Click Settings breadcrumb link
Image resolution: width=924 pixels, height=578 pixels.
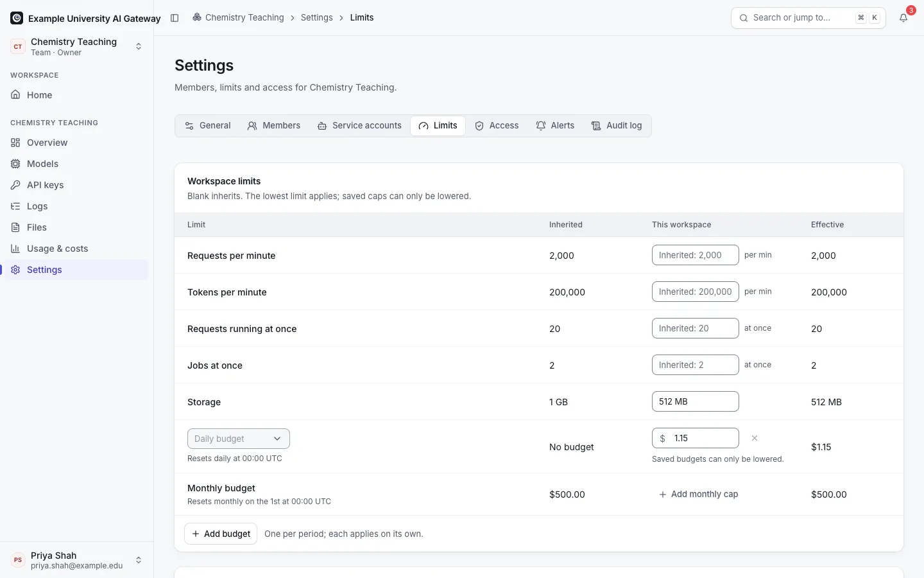pos(317,17)
